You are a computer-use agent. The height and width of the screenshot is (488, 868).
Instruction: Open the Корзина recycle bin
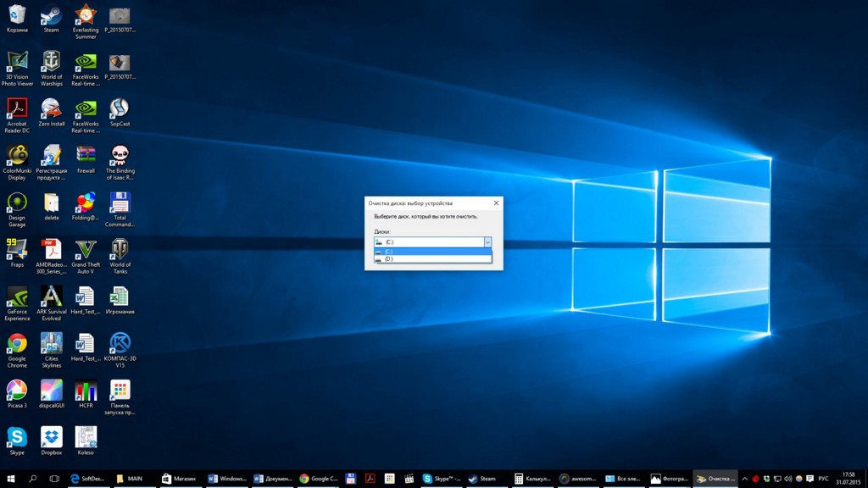pos(17,15)
